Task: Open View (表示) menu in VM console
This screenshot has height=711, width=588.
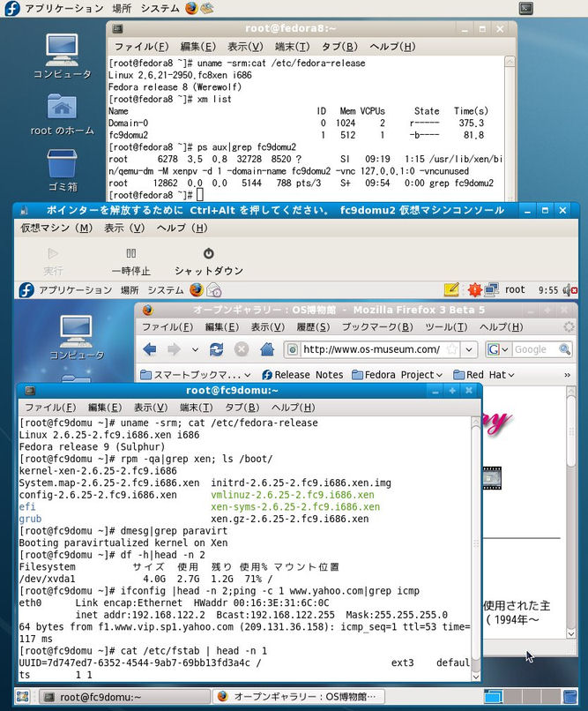Action: click(124, 228)
